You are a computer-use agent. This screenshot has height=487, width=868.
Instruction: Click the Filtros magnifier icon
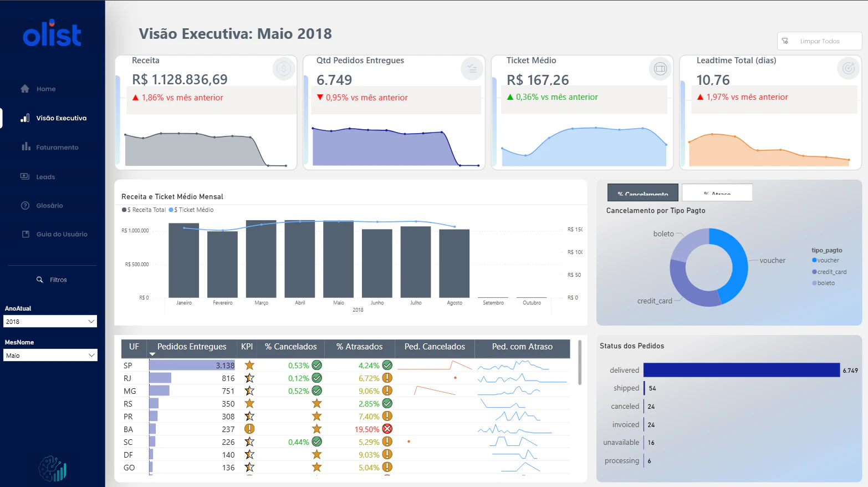click(40, 280)
